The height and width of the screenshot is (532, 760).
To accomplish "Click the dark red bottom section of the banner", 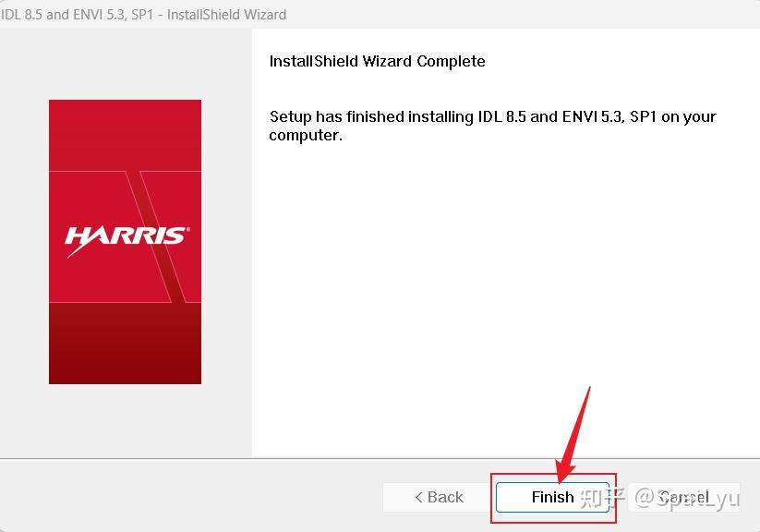I will tap(125, 344).
